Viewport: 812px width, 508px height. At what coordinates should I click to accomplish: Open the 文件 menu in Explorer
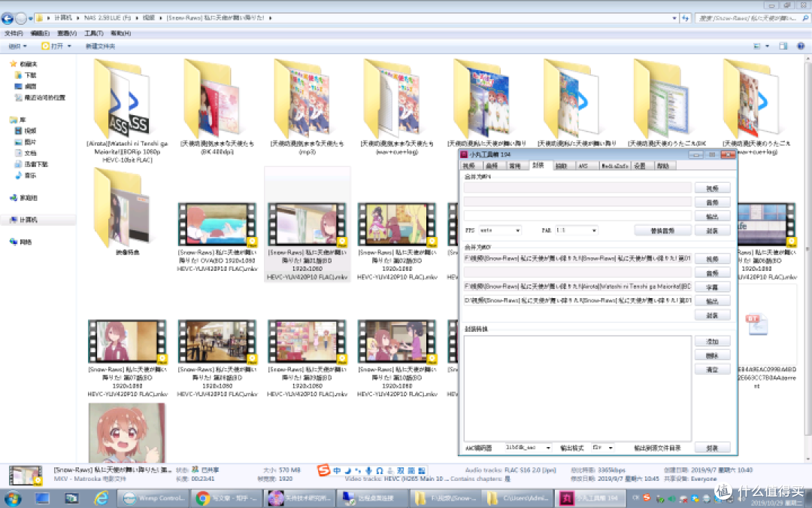[14, 33]
